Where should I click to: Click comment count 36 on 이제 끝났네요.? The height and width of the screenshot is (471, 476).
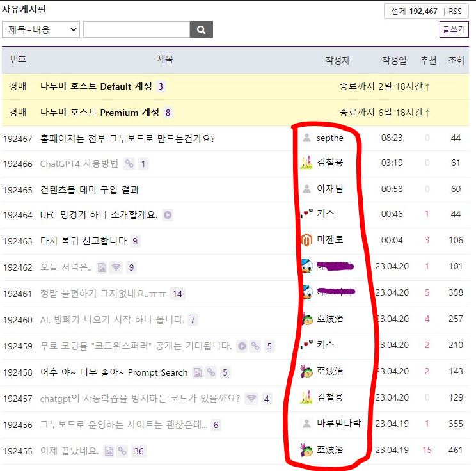[139, 451]
